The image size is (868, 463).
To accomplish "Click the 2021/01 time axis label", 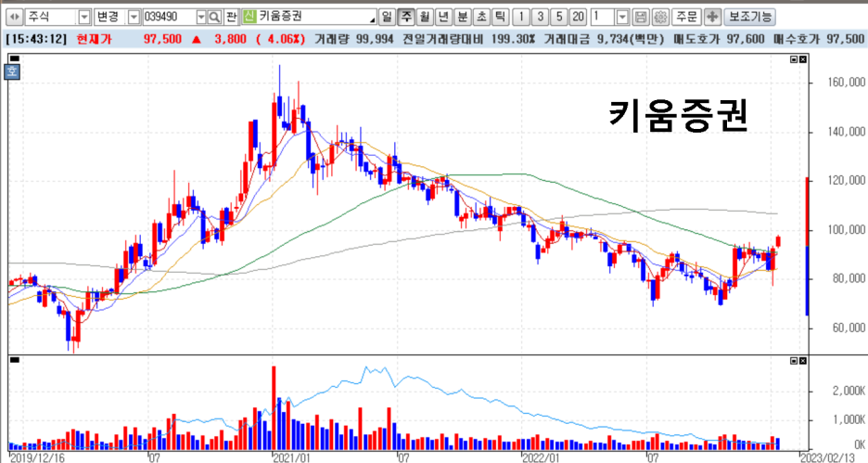I will [292, 457].
